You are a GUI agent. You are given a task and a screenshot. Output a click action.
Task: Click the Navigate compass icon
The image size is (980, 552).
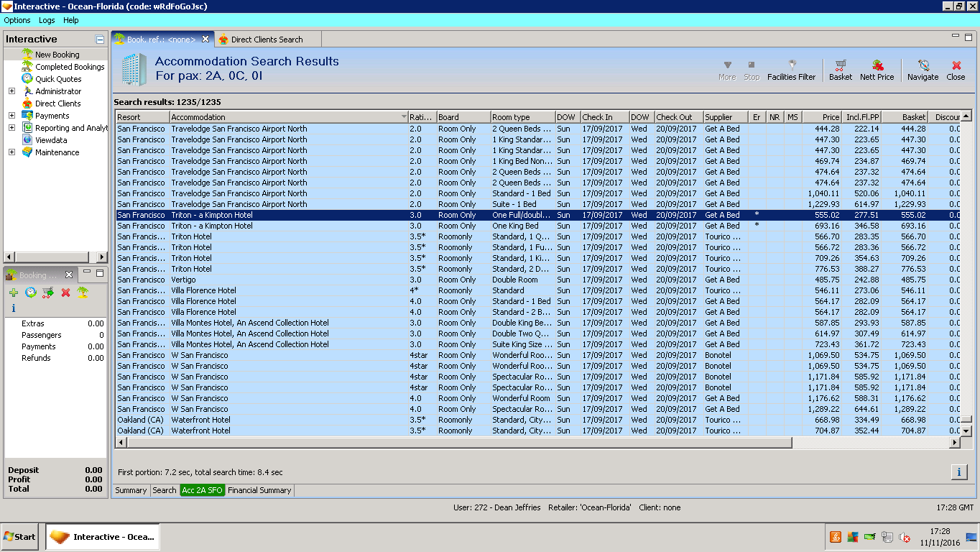point(923,70)
